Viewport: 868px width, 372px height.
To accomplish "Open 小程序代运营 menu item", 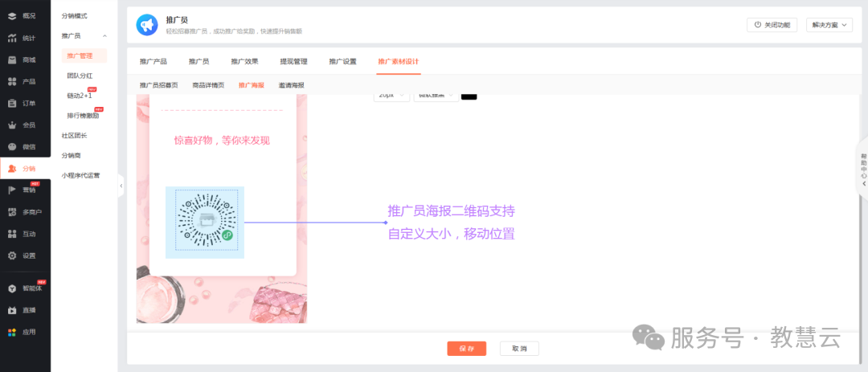I will pyautogui.click(x=81, y=175).
